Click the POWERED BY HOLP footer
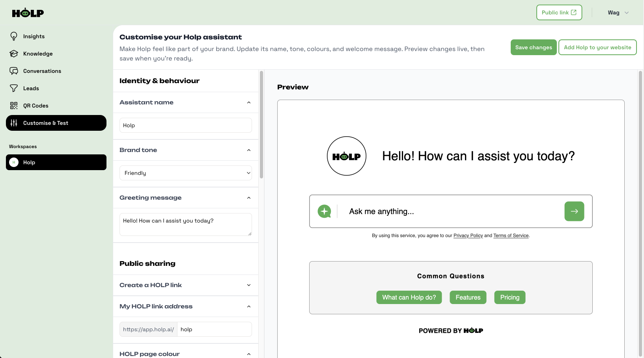 point(451,331)
